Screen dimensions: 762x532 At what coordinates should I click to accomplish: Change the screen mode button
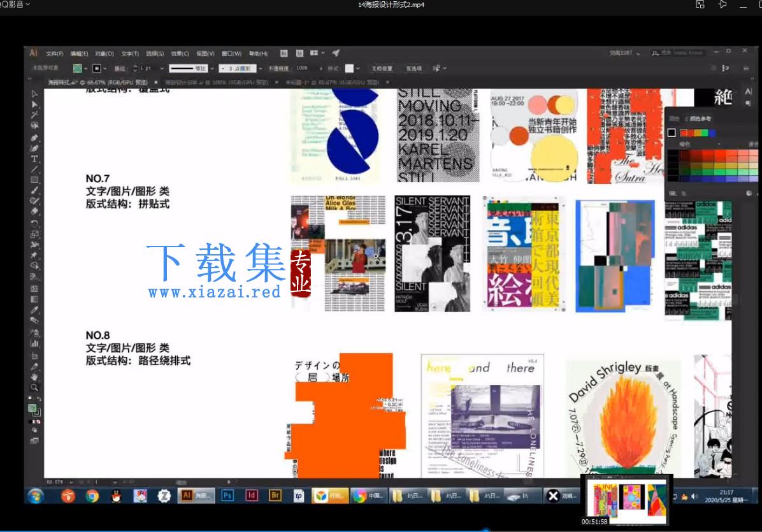(x=34, y=441)
